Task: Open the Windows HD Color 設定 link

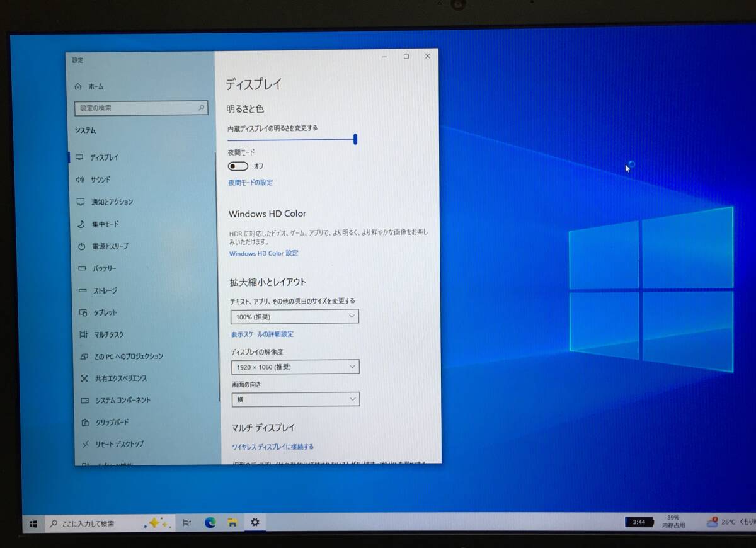Action: pyautogui.click(x=263, y=253)
